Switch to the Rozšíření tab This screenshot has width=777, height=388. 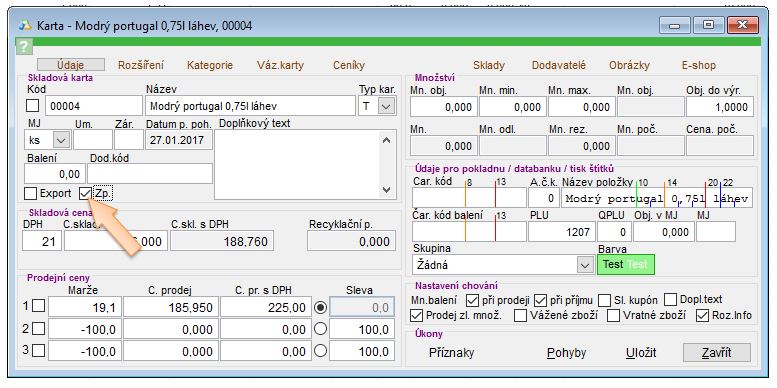(141, 65)
